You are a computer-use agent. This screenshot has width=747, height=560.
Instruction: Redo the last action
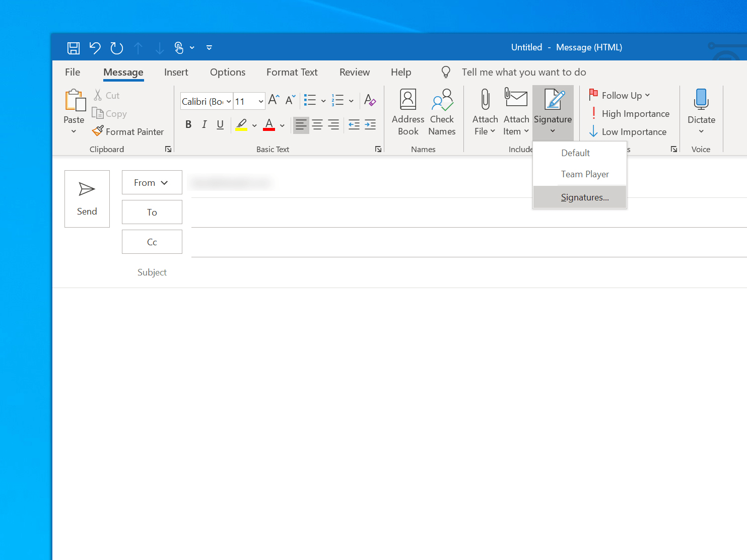[117, 48]
